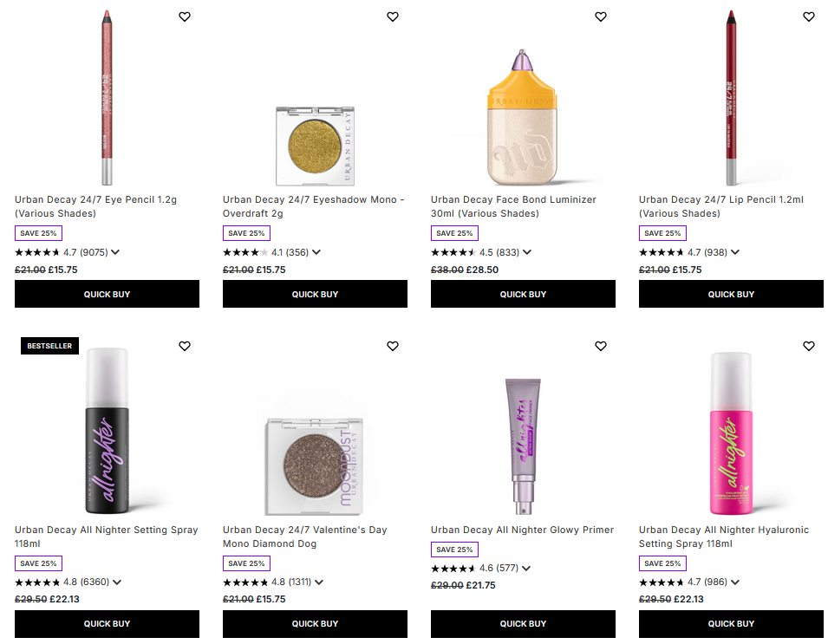Click the wishlist heart on Hyaluronic Setting Spray

pyautogui.click(x=808, y=346)
